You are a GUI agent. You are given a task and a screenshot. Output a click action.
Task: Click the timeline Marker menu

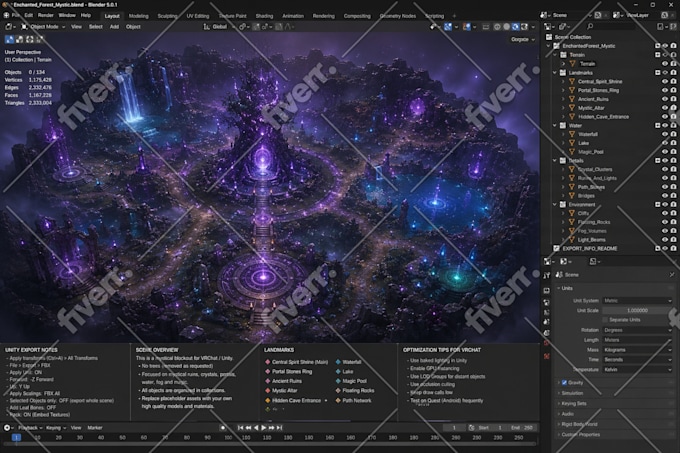(x=95, y=428)
